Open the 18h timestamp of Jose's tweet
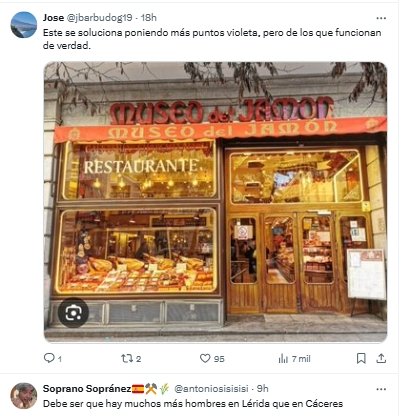 (x=149, y=18)
